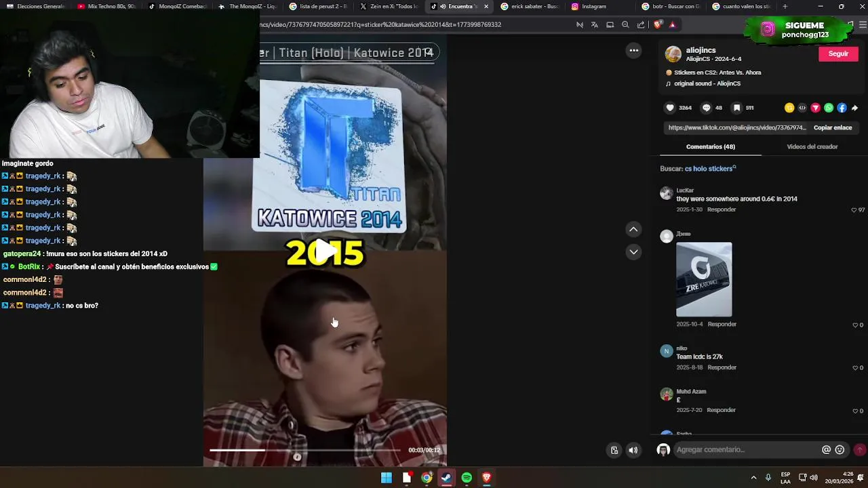Open emoji picker in comment box
The height and width of the screenshot is (488, 868).
coord(840,449)
